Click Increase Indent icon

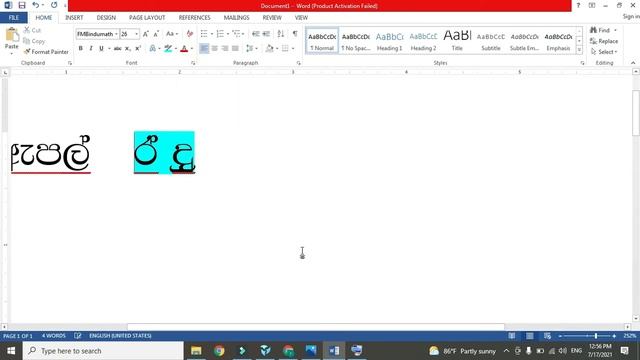pyautogui.click(x=266, y=34)
